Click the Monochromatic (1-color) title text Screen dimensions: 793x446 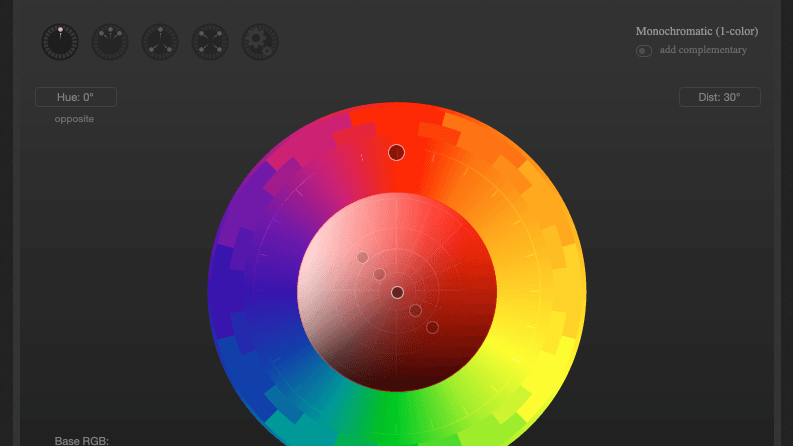pyautogui.click(x=697, y=31)
